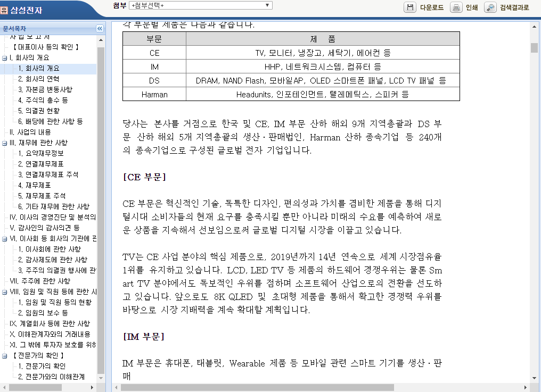Open '1. 임원 및 직원 등의 현황'
The image size is (541, 392).
[55, 302]
